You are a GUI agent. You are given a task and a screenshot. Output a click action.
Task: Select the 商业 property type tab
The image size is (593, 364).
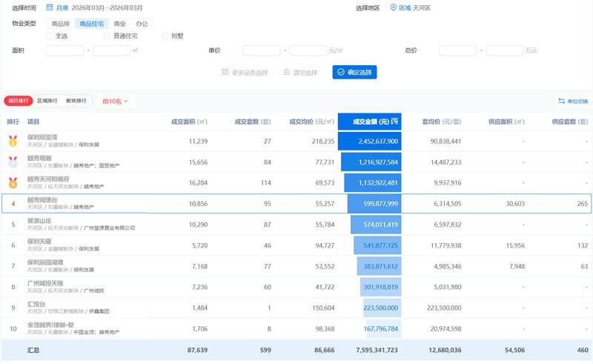119,24
